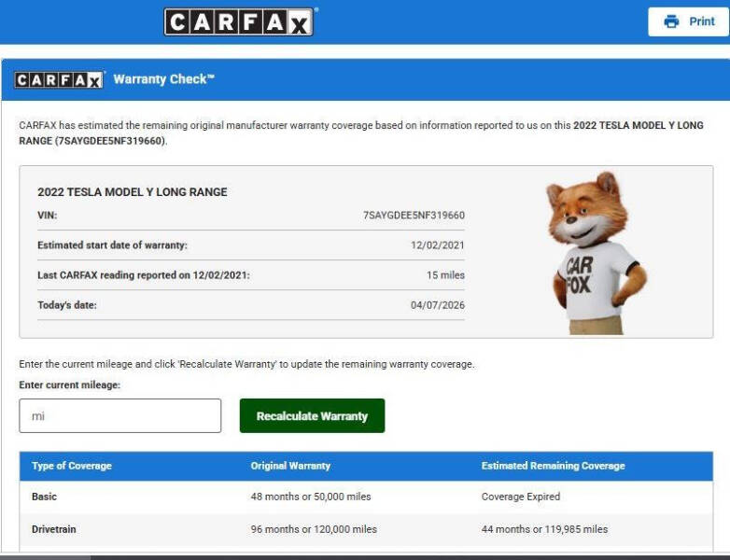This screenshot has width=730, height=560.
Task: Click the Estimated start date of warranty label
Action: (x=112, y=245)
